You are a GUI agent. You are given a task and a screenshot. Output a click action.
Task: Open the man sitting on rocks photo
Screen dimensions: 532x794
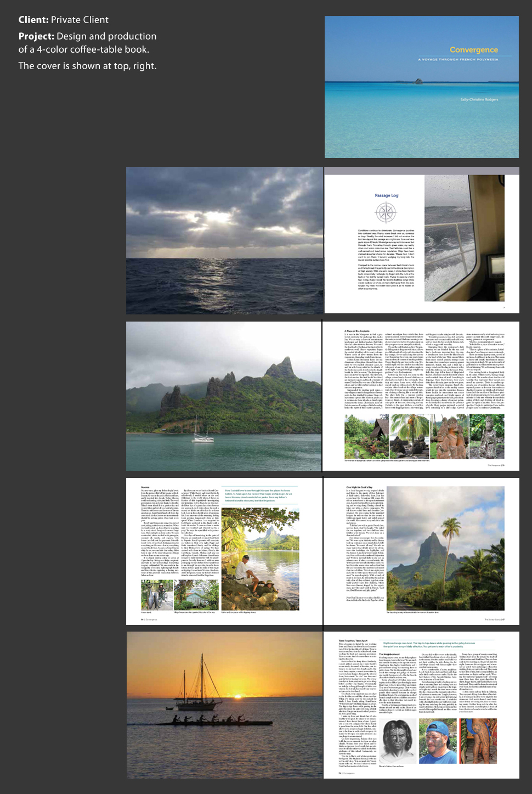[260, 559]
